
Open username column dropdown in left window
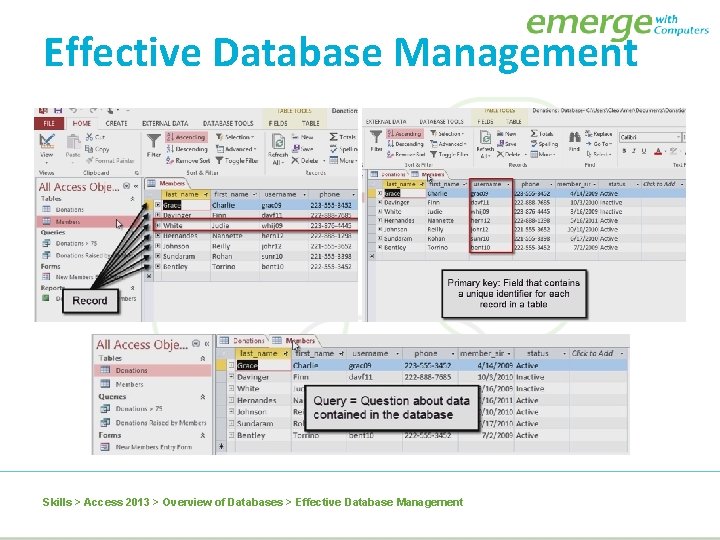(302, 194)
